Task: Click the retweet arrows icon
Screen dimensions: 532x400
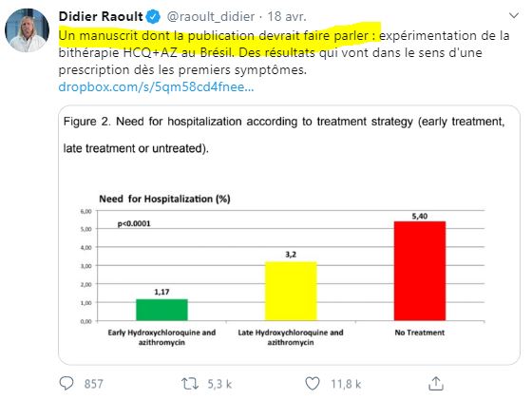Action: tap(190, 384)
